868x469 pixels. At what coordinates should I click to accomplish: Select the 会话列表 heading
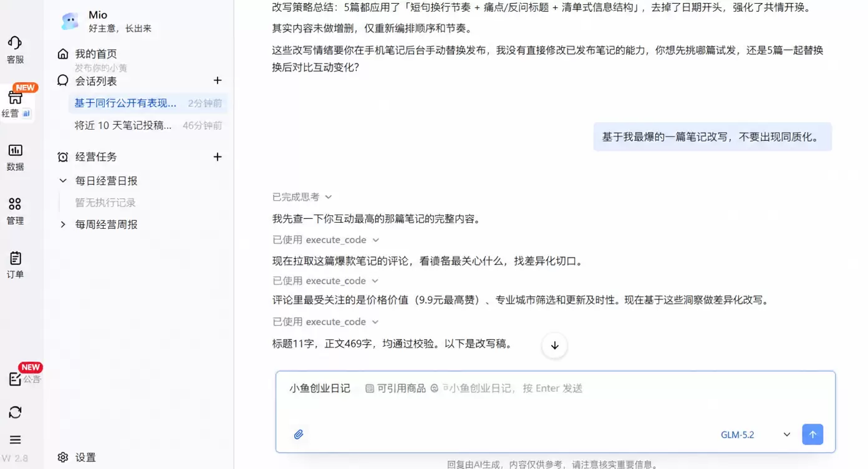pyautogui.click(x=96, y=81)
